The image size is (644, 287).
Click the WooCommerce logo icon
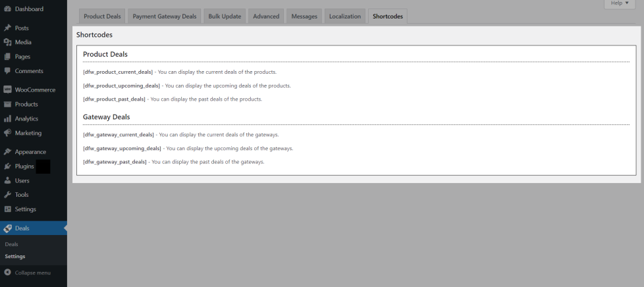(x=7, y=90)
